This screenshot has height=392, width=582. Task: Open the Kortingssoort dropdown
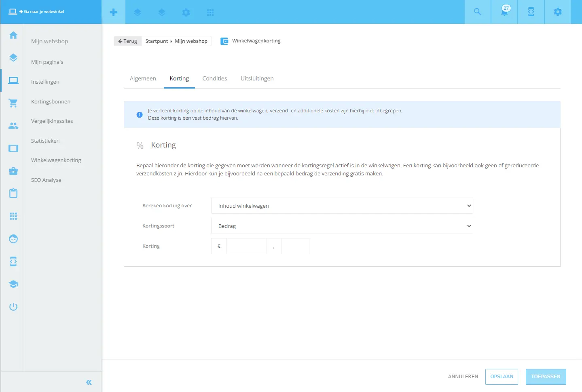click(x=342, y=226)
